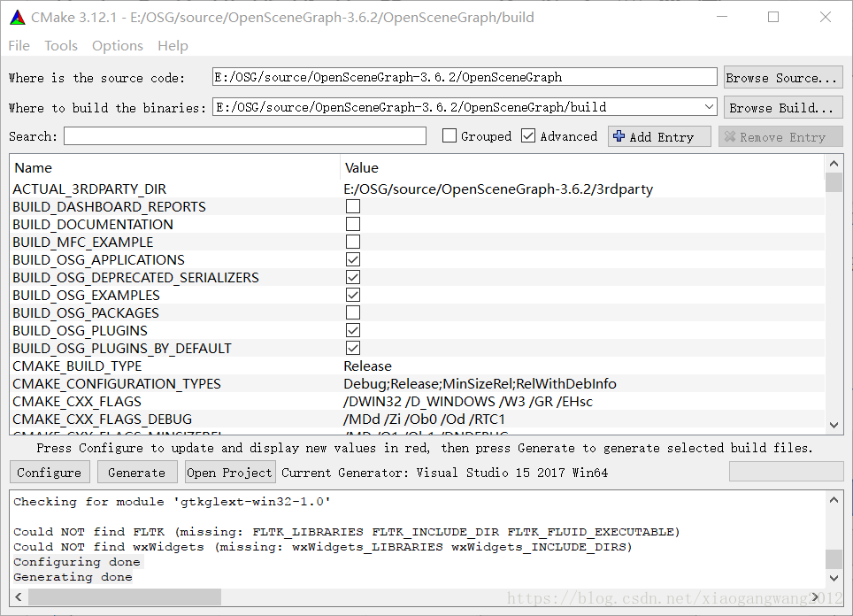Click the Name column header
853x616 pixels.
tap(175, 167)
